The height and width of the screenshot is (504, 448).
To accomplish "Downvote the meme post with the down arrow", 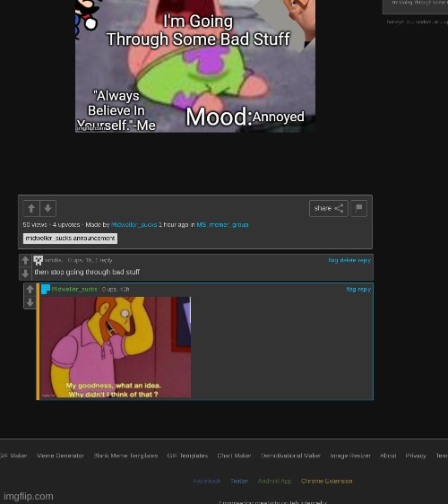I will (x=48, y=208).
